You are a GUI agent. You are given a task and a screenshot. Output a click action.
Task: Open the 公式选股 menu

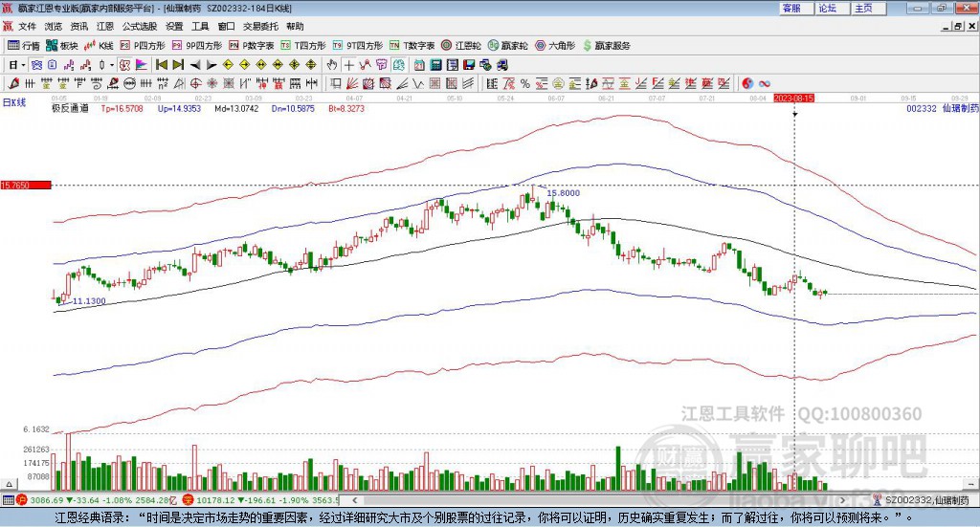click(x=139, y=27)
